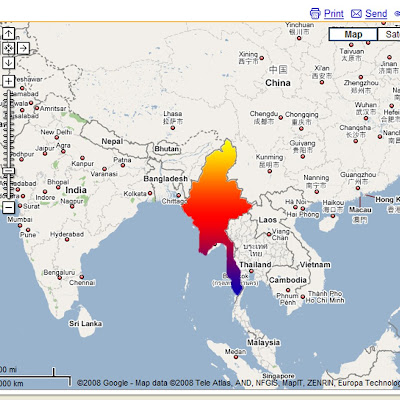400x400 pixels.
Task: Click the Chennai city marker
Action: point(82,277)
